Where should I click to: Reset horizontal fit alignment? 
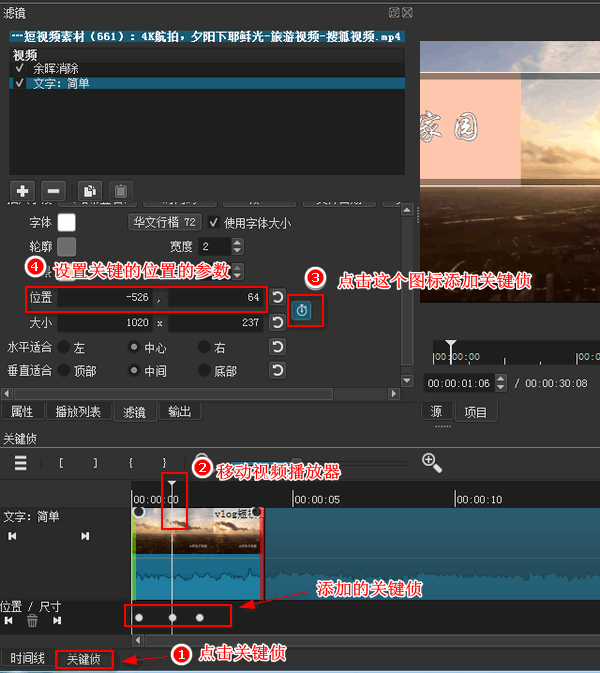(x=278, y=347)
